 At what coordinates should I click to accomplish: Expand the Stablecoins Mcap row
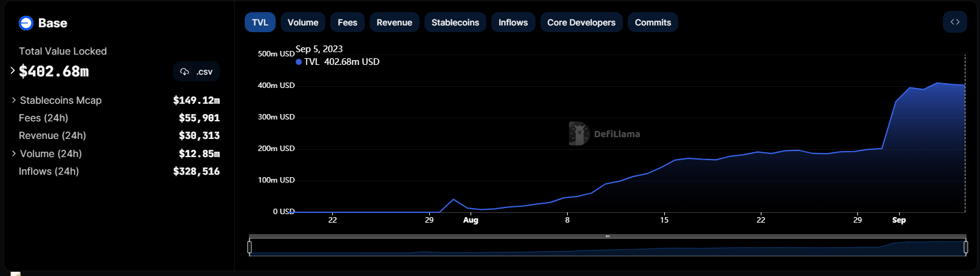[14, 100]
